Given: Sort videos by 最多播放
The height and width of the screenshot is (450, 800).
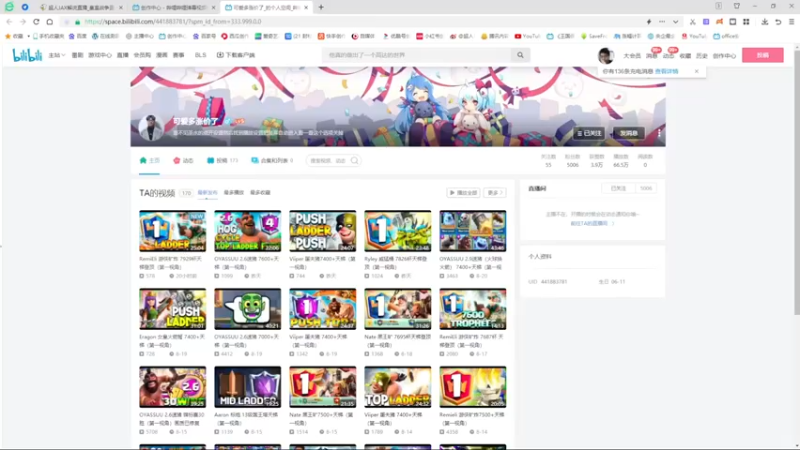Looking at the screenshot, I should pos(234,193).
